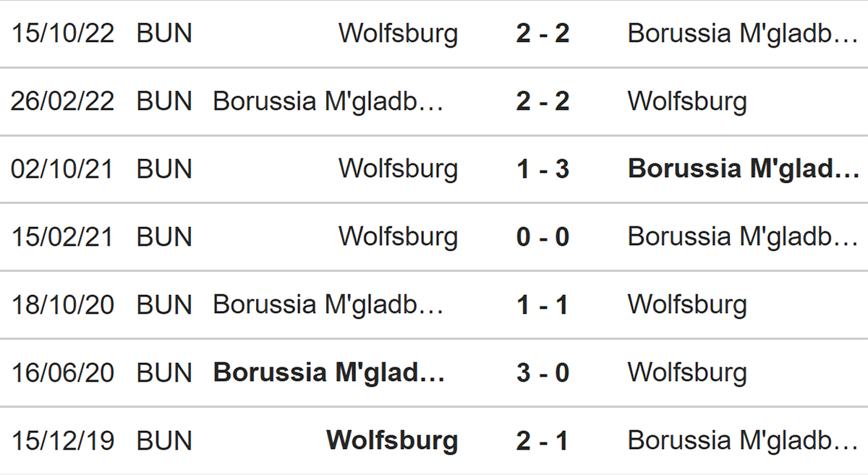The image size is (868, 475).
Task: Click the BUN league label on 15/10/22
Action: [x=164, y=33]
